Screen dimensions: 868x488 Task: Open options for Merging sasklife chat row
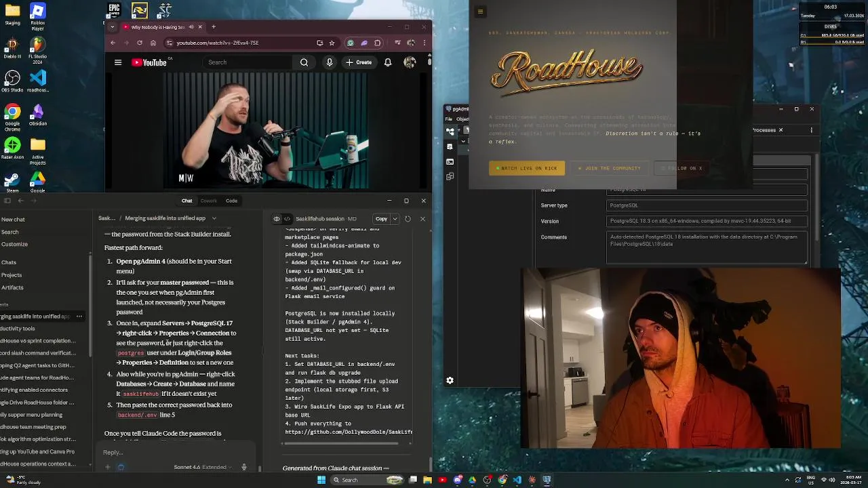pyautogui.click(x=79, y=317)
